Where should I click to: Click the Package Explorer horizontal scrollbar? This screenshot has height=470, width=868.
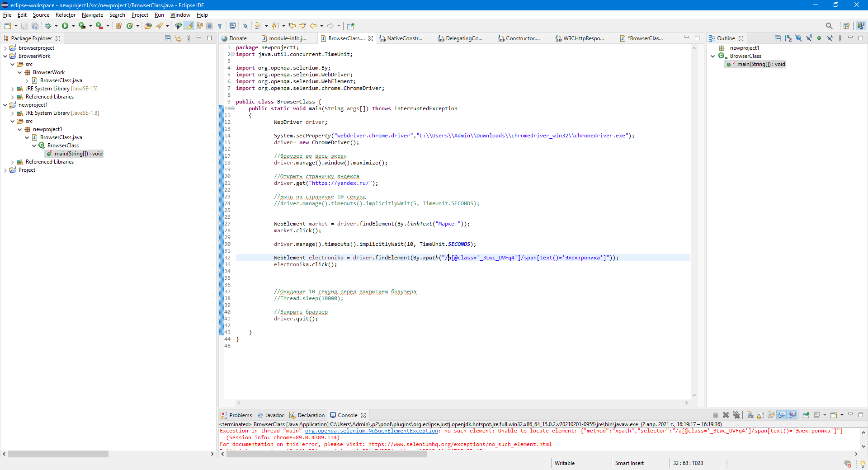point(58,454)
